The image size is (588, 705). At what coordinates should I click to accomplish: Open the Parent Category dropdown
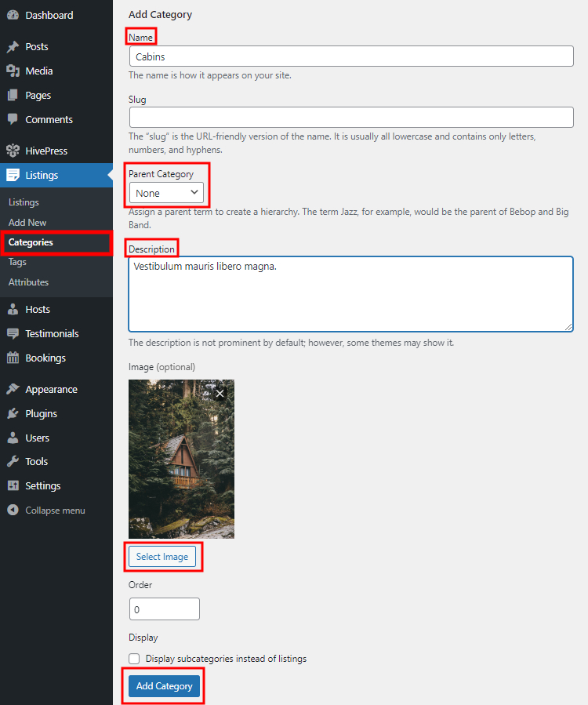(x=166, y=193)
